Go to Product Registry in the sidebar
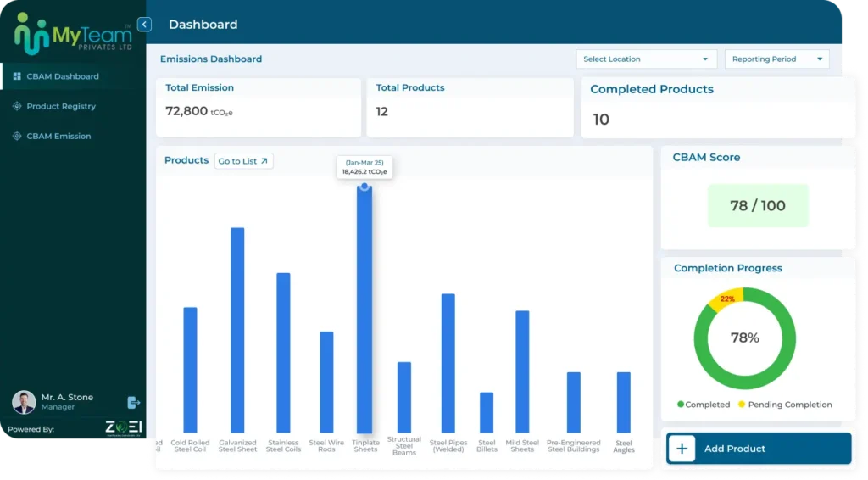Image resolution: width=868 pixels, height=480 pixels. click(x=61, y=106)
